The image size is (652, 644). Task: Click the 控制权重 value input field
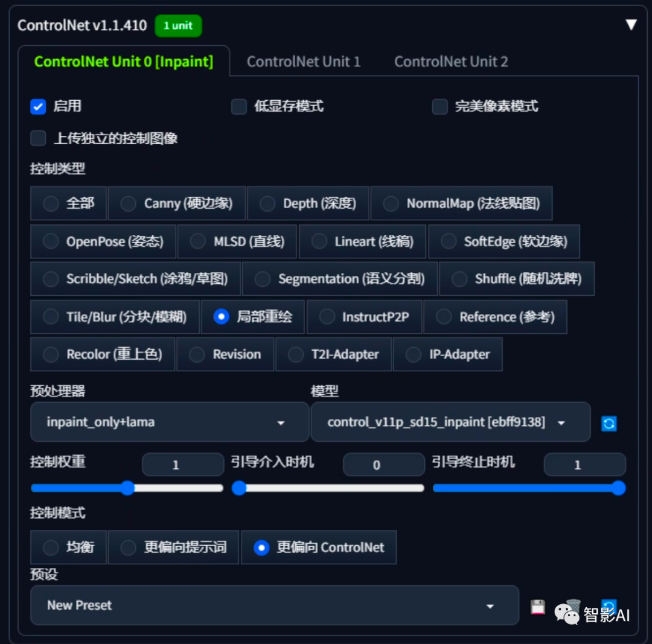pos(183,464)
